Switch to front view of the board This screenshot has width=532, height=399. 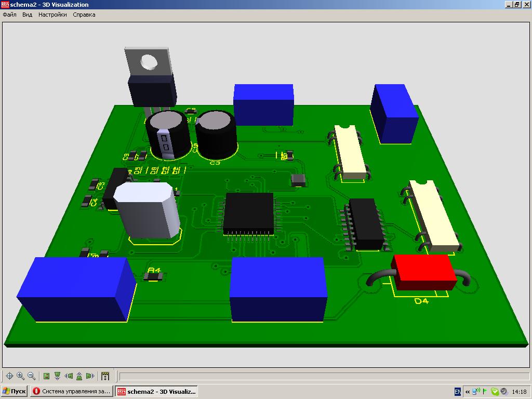(x=57, y=376)
